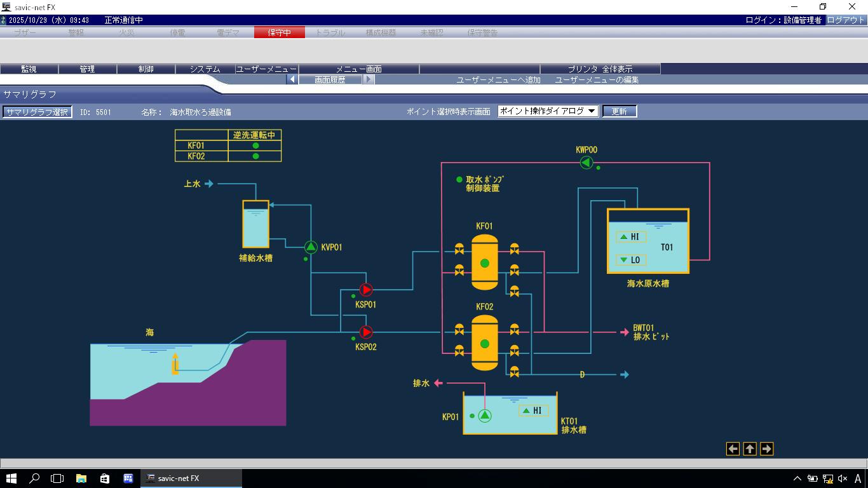The image size is (868, 488).
Task: Go to previous page with left arrow
Action: click(x=733, y=449)
